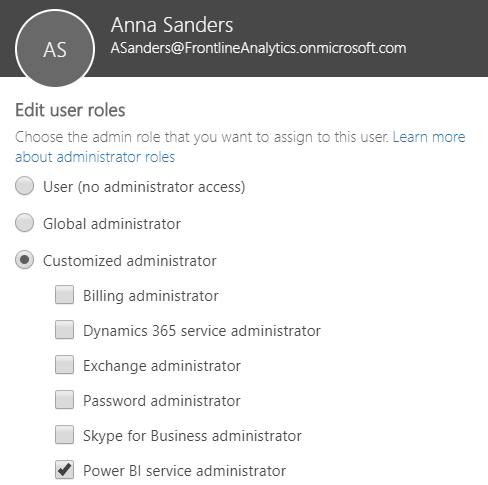Check the Password administrator box
Image resolution: width=488 pixels, height=485 pixels.
click(64, 400)
